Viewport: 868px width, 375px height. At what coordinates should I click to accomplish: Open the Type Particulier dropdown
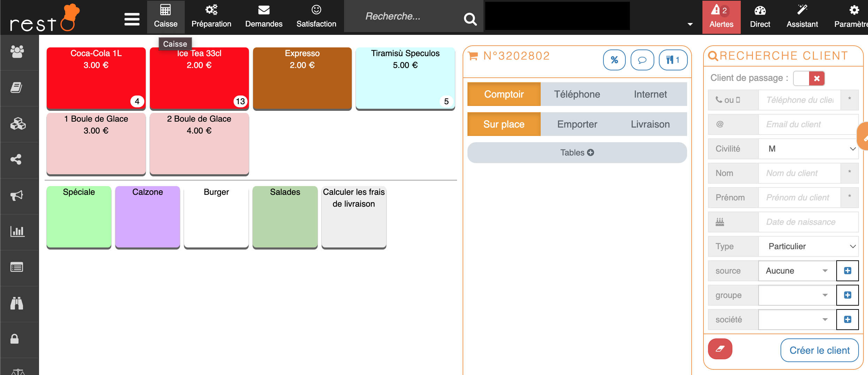click(808, 246)
